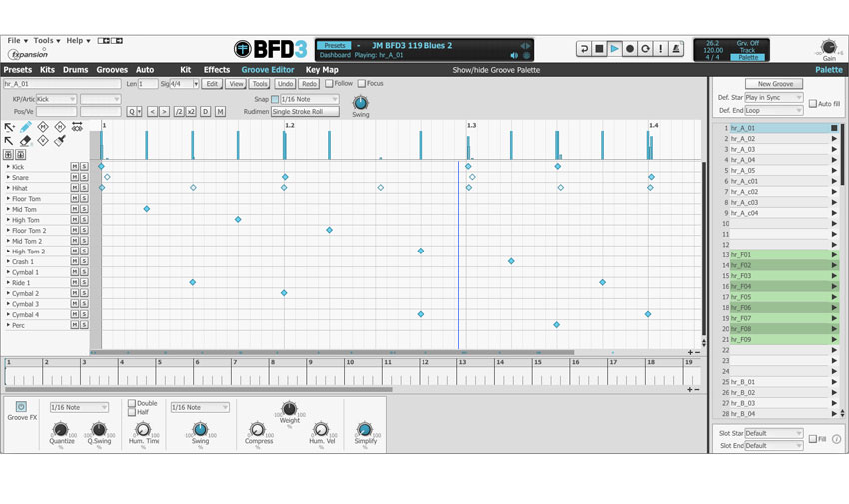This screenshot has width=849, height=504.
Task: Check the Half option
Action: click(132, 412)
